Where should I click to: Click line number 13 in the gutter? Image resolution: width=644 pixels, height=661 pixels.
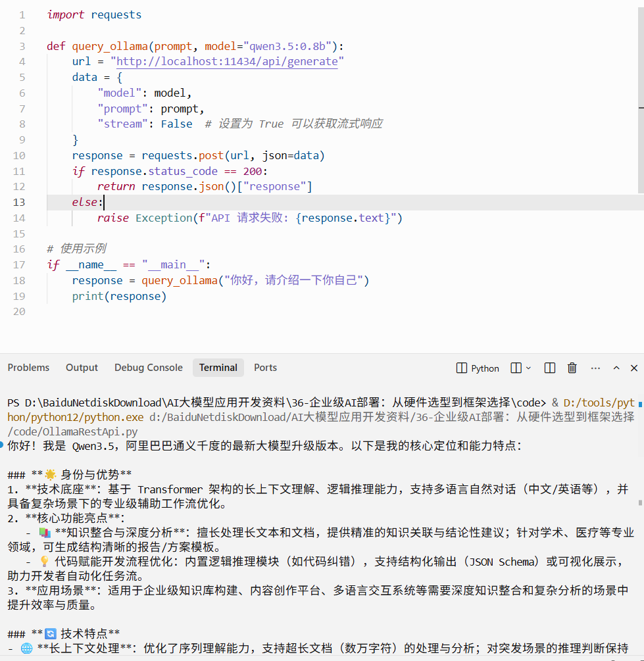click(x=19, y=203)
